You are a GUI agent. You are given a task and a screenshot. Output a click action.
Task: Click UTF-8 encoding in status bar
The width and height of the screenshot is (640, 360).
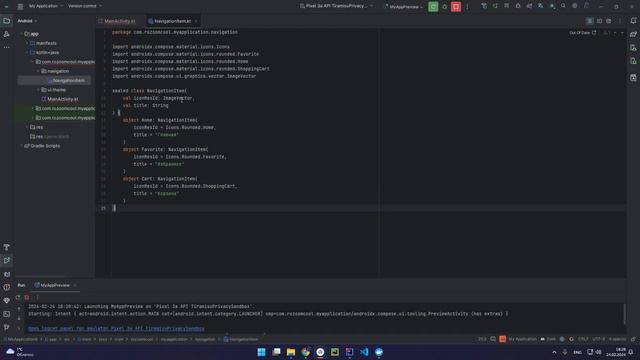click(598, 339)
